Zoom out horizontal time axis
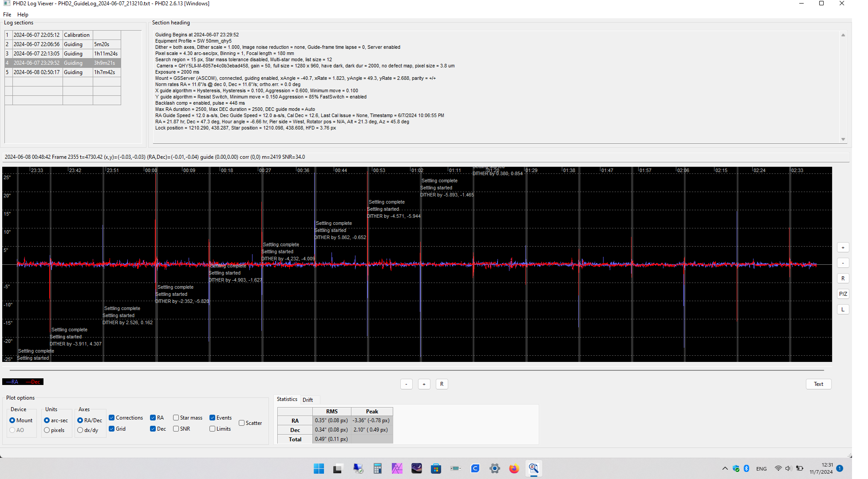Image resolution: width=868 pixels, height=479 pixels. 406,384
